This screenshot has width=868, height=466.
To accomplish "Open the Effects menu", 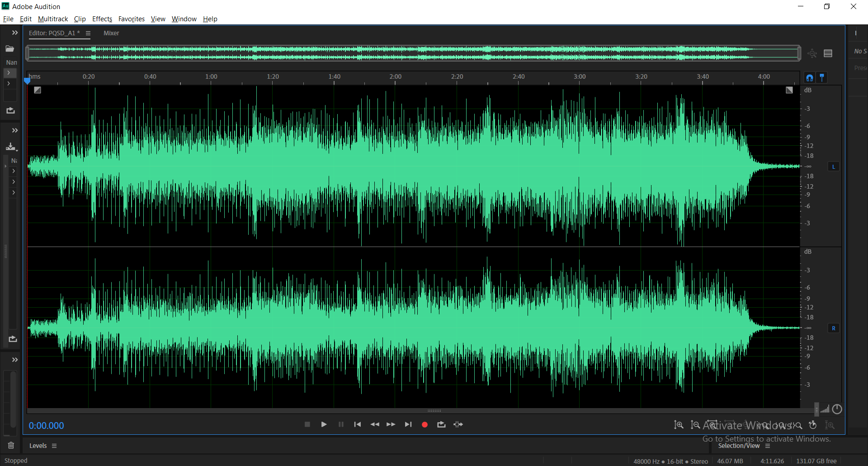I will click(x=102, y=19).
